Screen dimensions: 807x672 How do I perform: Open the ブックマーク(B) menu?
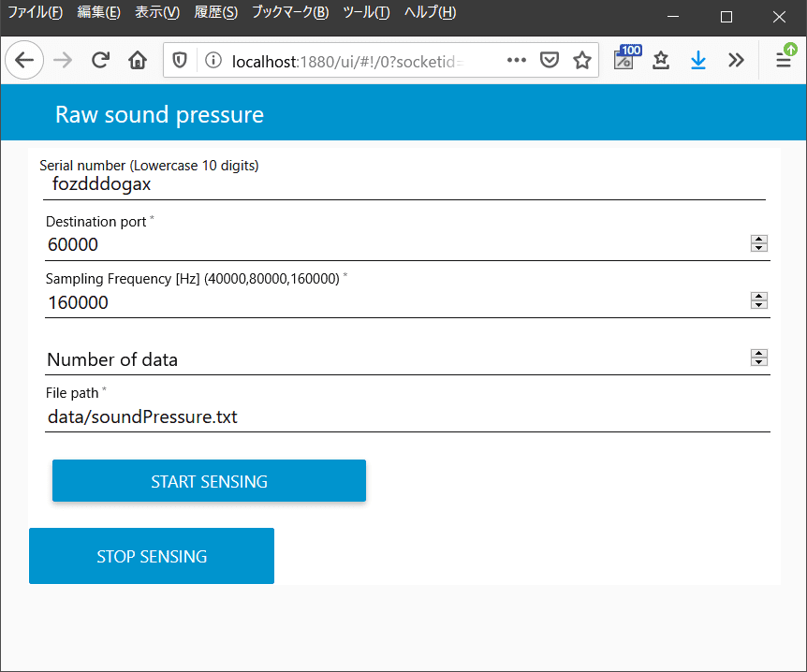pos(290,12)
